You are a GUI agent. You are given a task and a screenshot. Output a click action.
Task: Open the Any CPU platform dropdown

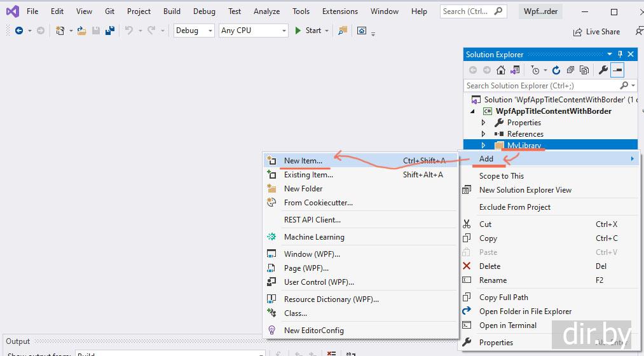tap(253, 31)
